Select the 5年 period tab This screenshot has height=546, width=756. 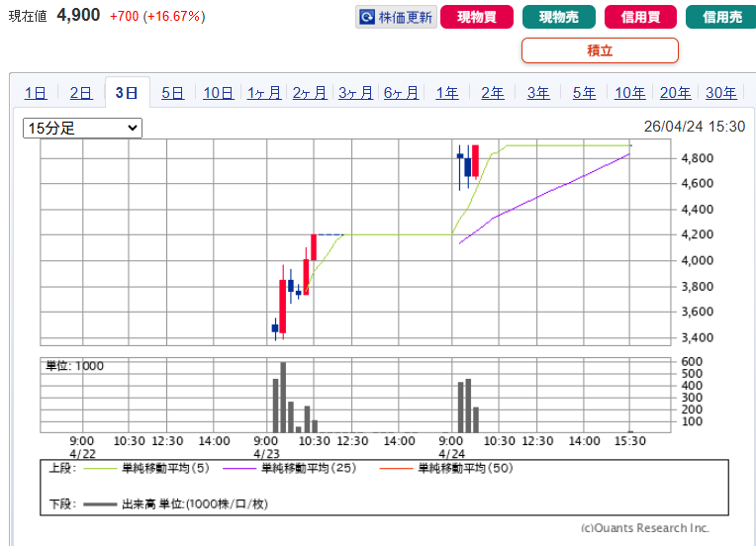point(584,93)
